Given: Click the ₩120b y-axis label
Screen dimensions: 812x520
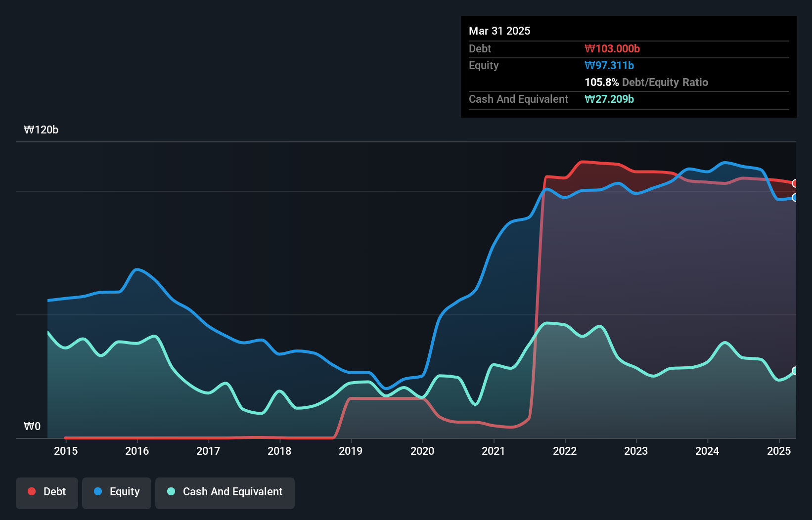Looking at the screenshot, I should pyautogui.click(x=41, y=130).
